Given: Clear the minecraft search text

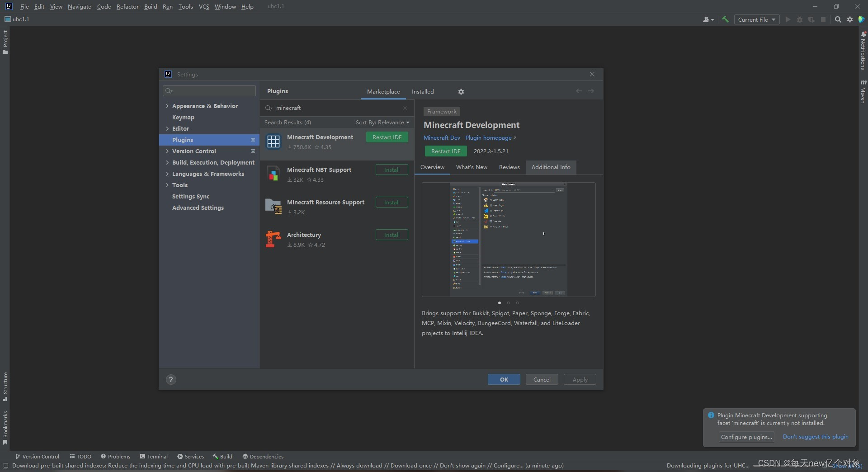Looking at the screenshot, I should 405,108.
